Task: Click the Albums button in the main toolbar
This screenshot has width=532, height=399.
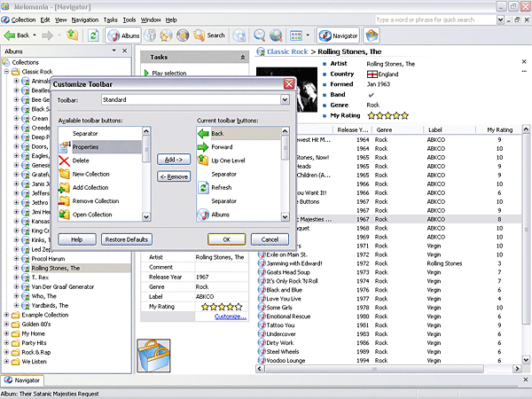Action: [x=125, y=35]
